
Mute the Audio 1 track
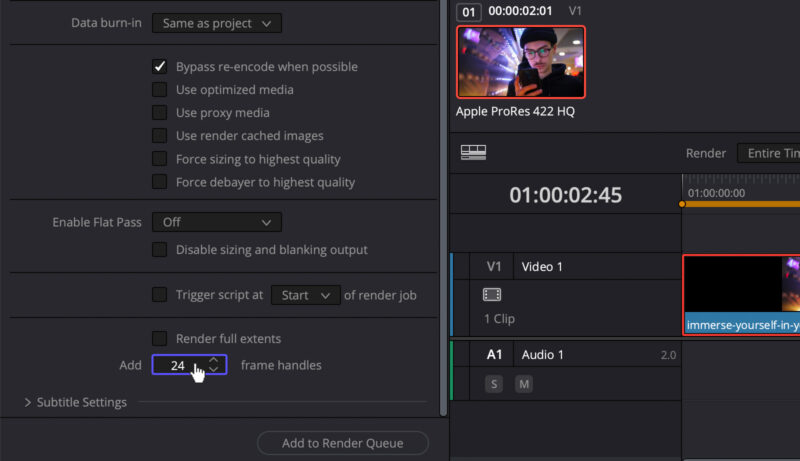click(x=524, y=384)
